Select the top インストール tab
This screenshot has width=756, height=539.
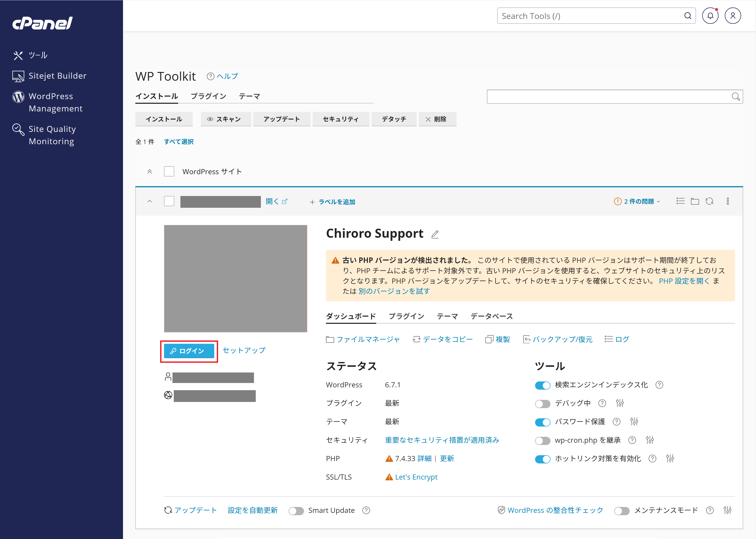click(156, 96)
